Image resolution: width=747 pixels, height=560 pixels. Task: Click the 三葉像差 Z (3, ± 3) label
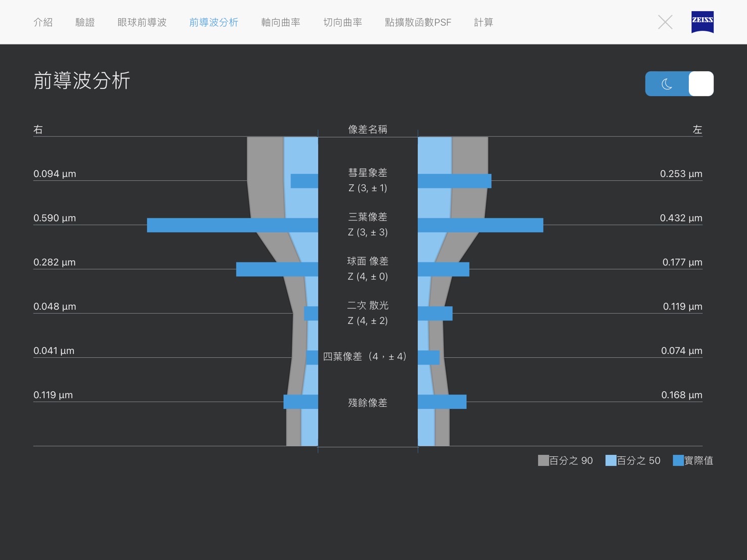coord(368,224)
